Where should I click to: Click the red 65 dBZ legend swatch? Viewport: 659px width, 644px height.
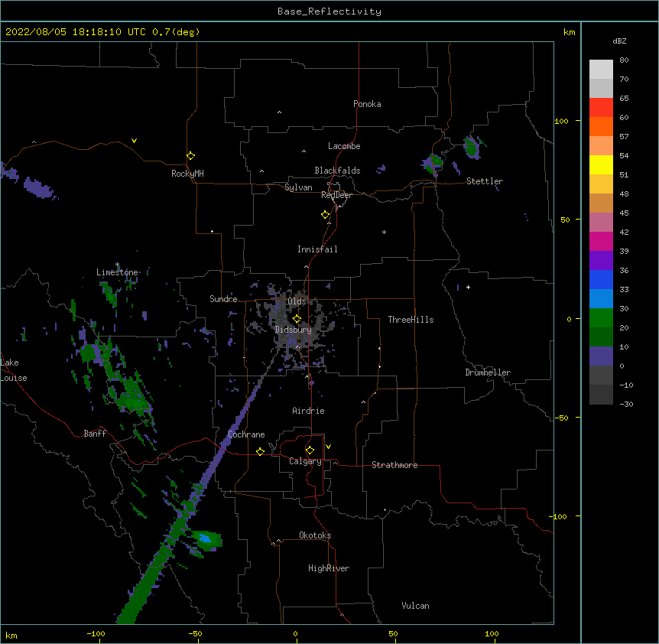(x=601, y=107)
